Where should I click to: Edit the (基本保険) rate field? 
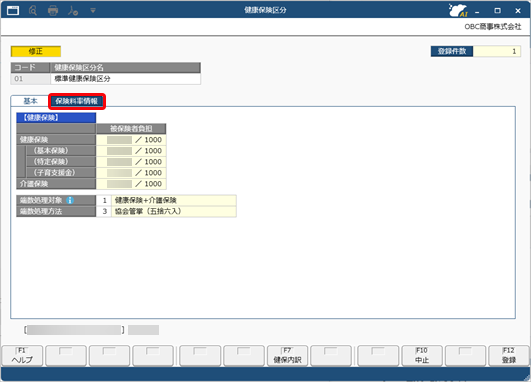131,151
